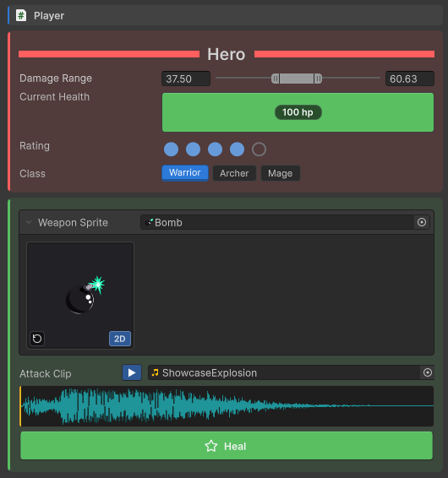Screen dimensions: 448x478
Task: Click the Current Health progress bar
Action: pos(298,112)
